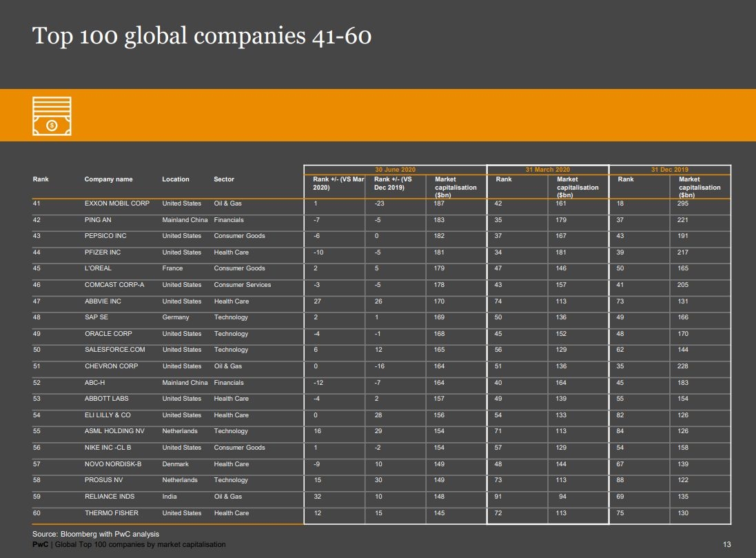756x558 pixels.
Task: Select 'PEPSICO INC' company name
Action: (105, 236)
